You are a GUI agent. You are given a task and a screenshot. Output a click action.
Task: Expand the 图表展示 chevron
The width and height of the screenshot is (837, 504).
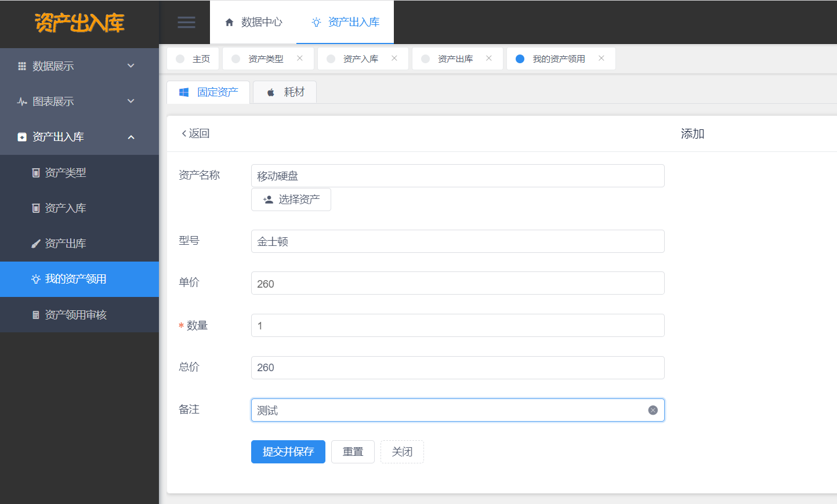point(131,101)
